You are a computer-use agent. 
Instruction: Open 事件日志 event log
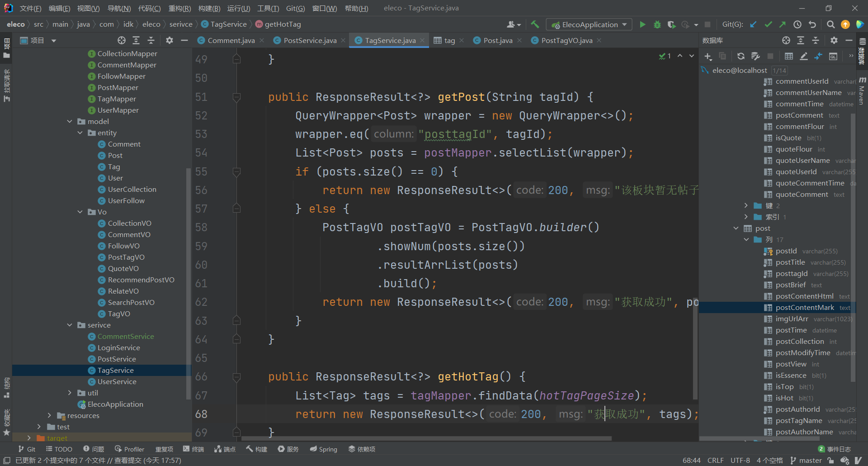[835, 449]
